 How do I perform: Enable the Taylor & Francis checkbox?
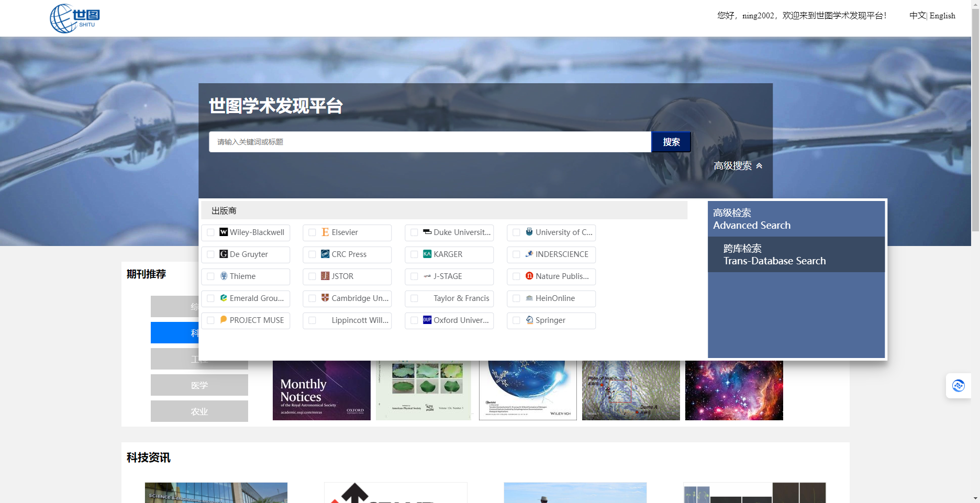tap(414, 298)
